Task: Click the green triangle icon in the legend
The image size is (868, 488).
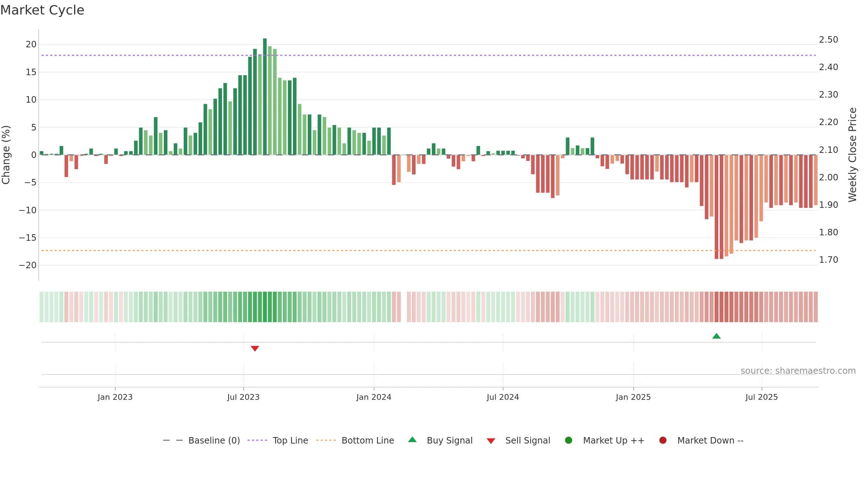Action: [x=412, y=440]
